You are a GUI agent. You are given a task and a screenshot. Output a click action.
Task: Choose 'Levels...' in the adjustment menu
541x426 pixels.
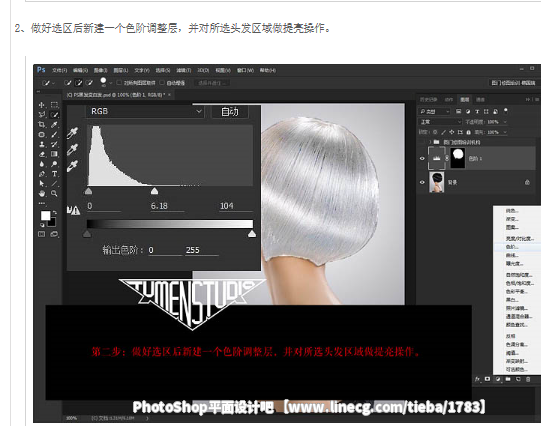coord(512,247)
